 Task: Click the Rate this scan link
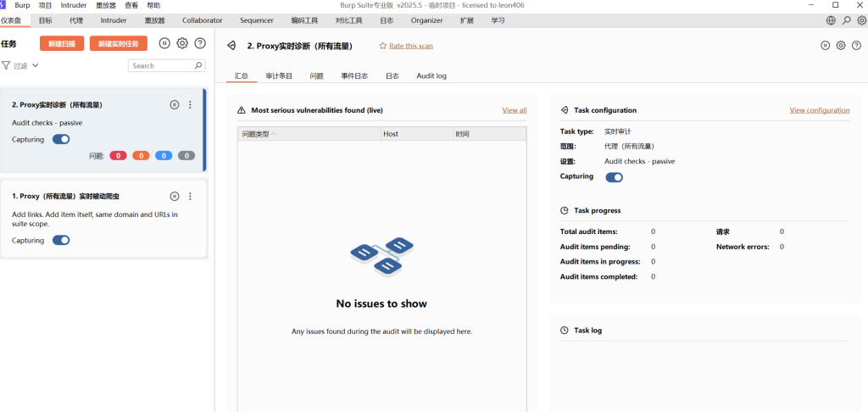411,46
